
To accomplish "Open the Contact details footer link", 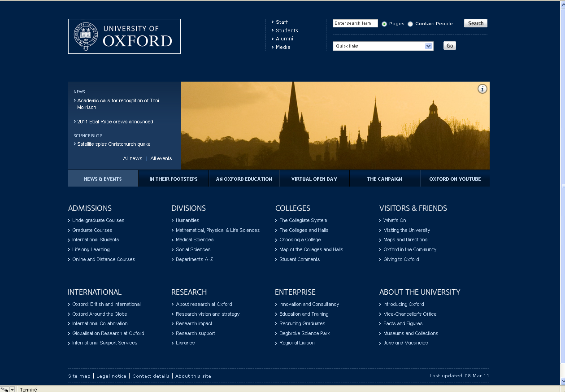I will tap(151, 376).
